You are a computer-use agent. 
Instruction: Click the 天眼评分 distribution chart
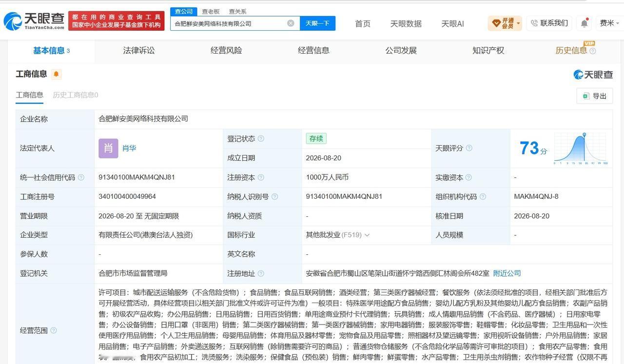581,148
